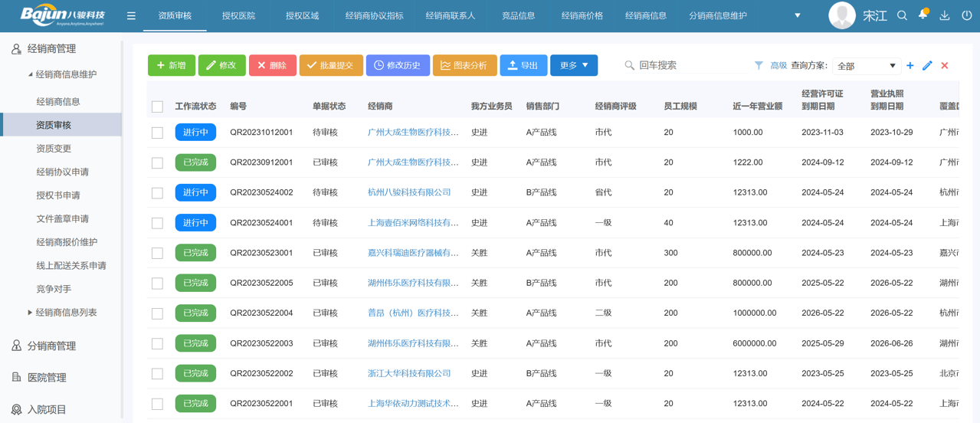Click the hamburger menu collapse icon
This screenshot has height=423, width=980.
(131, 16)
